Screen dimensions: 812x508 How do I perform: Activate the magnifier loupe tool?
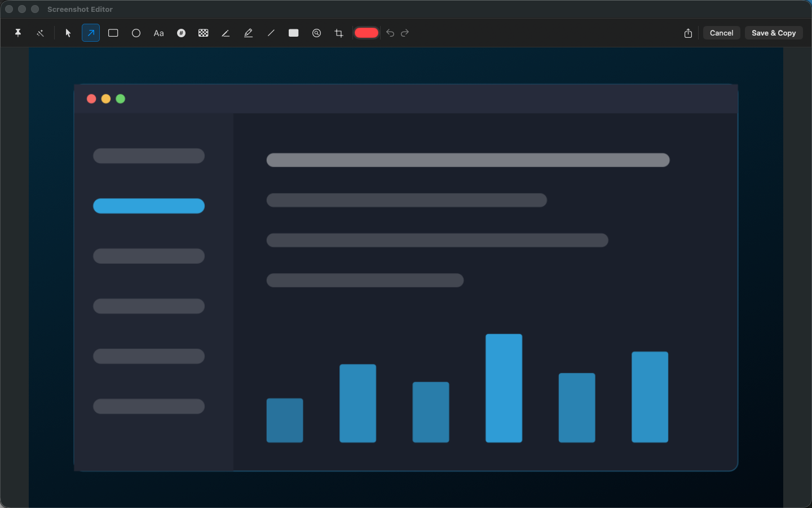point(316,33)
